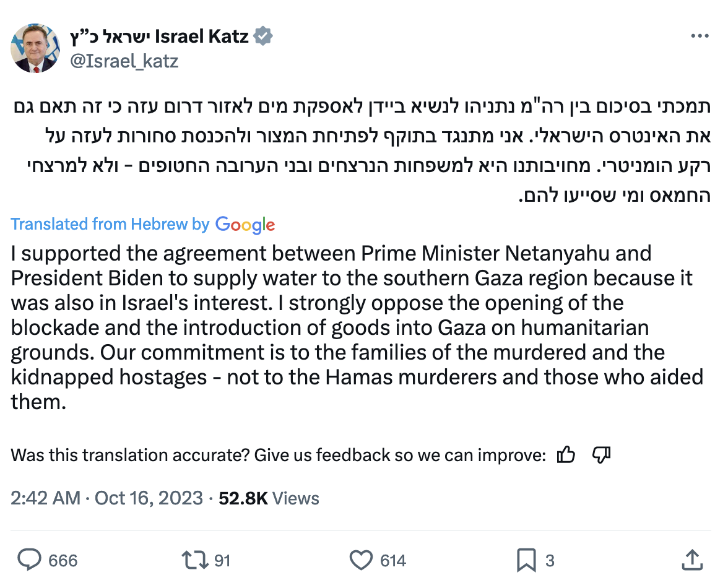Click the share upload icon
This screenshot has width=728, height=588.
point(693,560)
